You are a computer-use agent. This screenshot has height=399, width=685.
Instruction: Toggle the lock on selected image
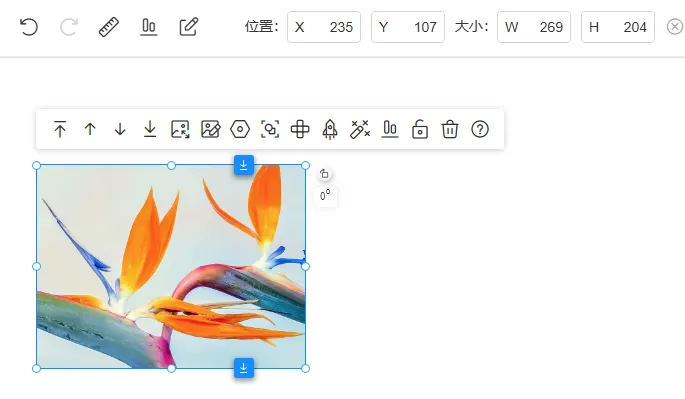[x=420, y=129]
